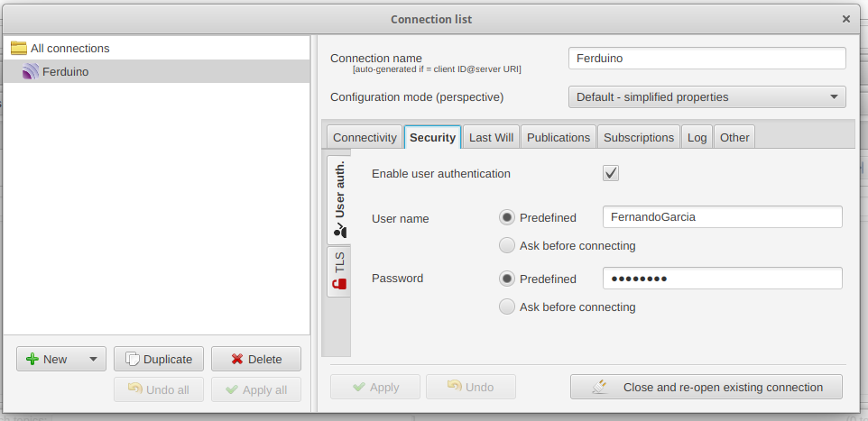Select Ask before connecting for user name
The width and height of the screenshot is (868, 421).
tap(507, 245)
